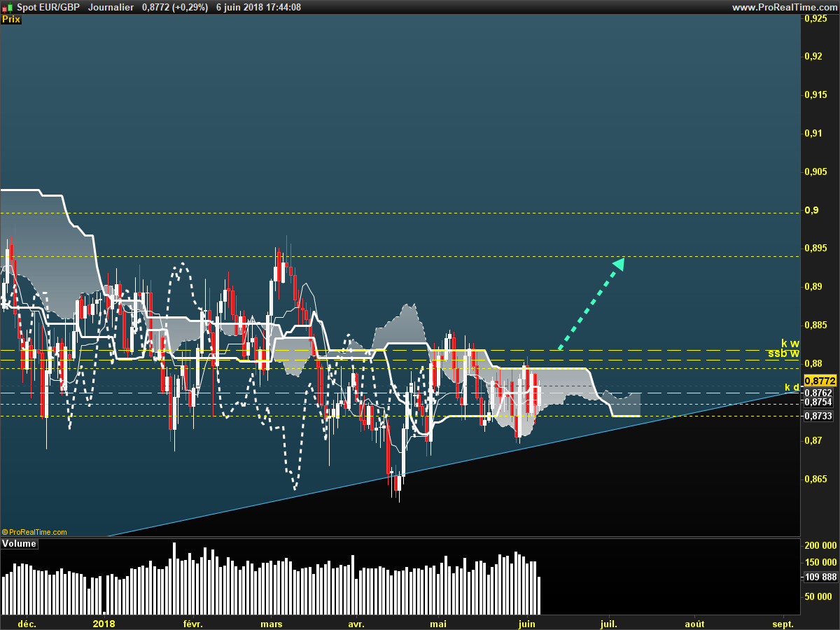The image size is (840, 630).
Task: Click the latest volume bar in June
Action: [x=540, y=596]
